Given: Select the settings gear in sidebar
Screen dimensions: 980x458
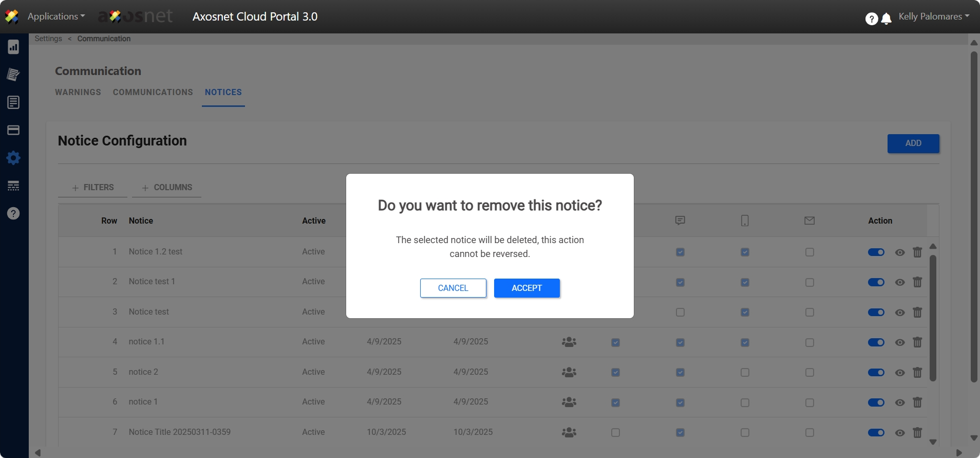Looking at the screenshot, I should tap(13, 158).
